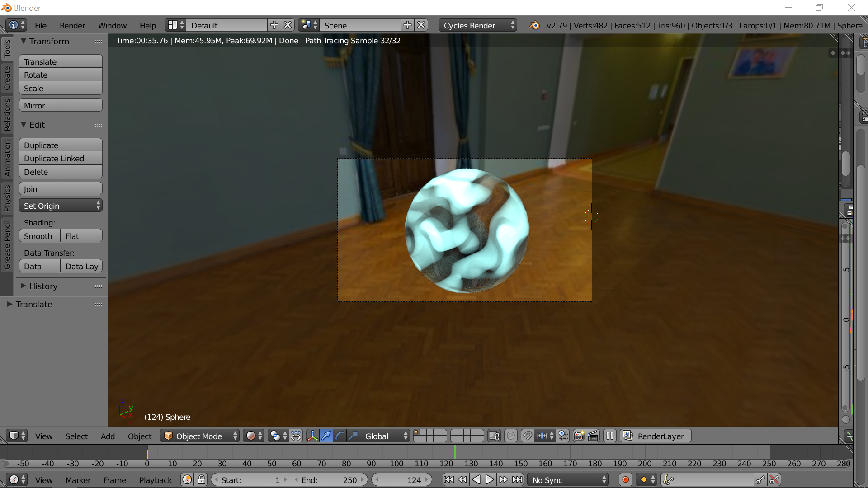Image resolution: width=868 pixels, height=488 pixels.
Task: Click the OpenGL render animation clapper icon
Action: tap(593, 436)
